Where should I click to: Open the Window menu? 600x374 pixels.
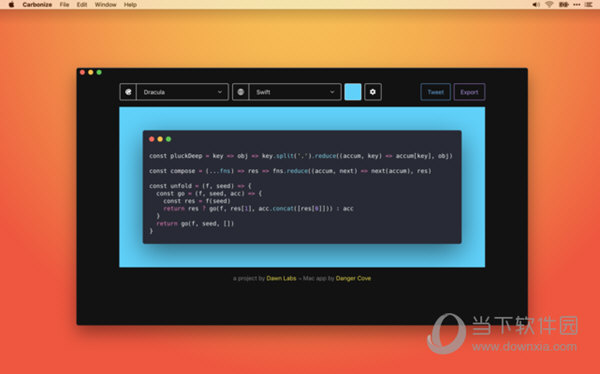tap(105, 5)
